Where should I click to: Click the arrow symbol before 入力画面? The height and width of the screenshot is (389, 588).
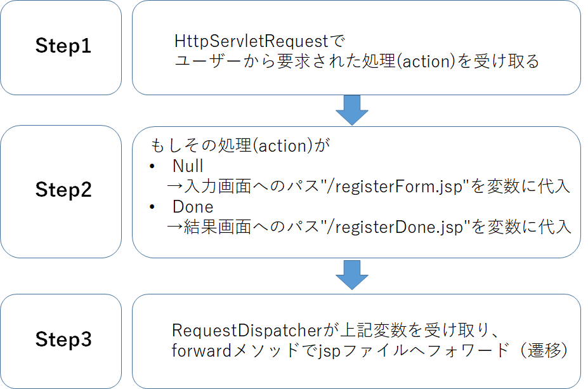tap(174, 187)
